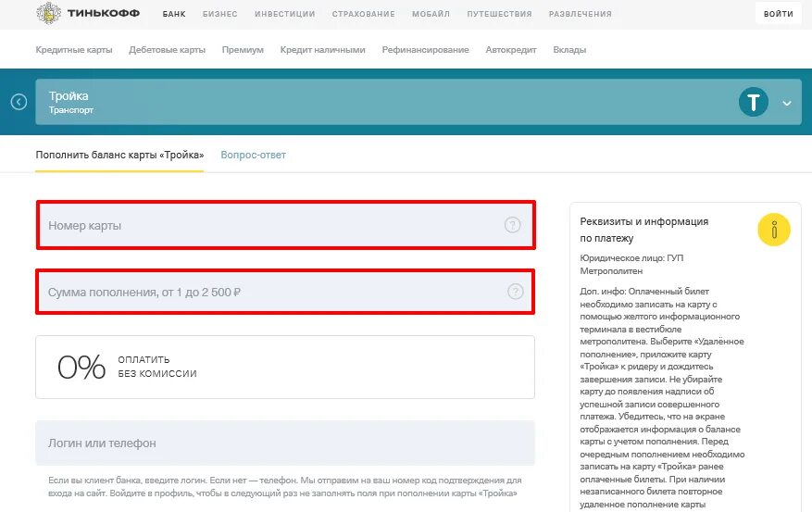Click the yellow info icon
812x512 pixels.
click(774, 230)
